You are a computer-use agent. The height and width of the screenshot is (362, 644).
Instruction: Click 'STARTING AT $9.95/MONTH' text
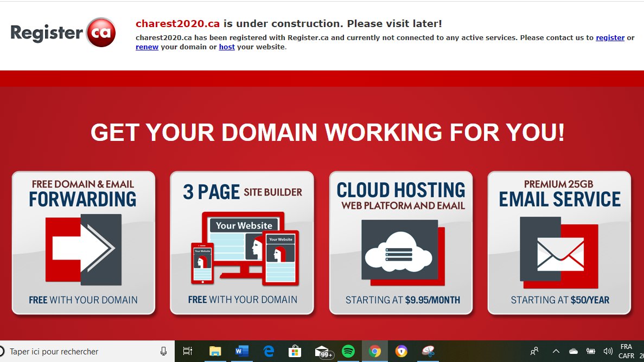[403, 300]
